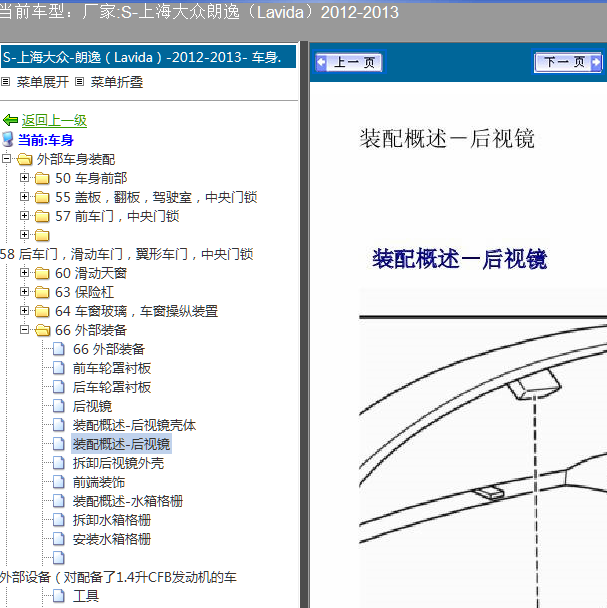Click folder icon of 外部车身装配

24,159
